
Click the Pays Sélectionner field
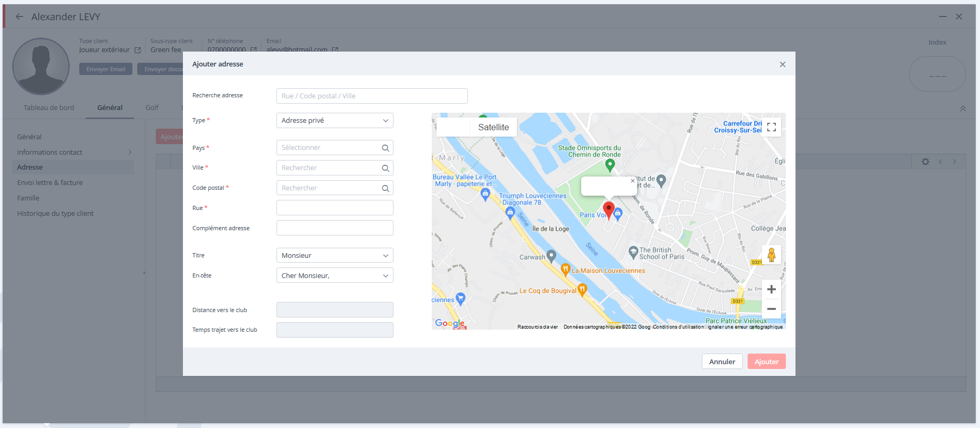click(334, 148)
